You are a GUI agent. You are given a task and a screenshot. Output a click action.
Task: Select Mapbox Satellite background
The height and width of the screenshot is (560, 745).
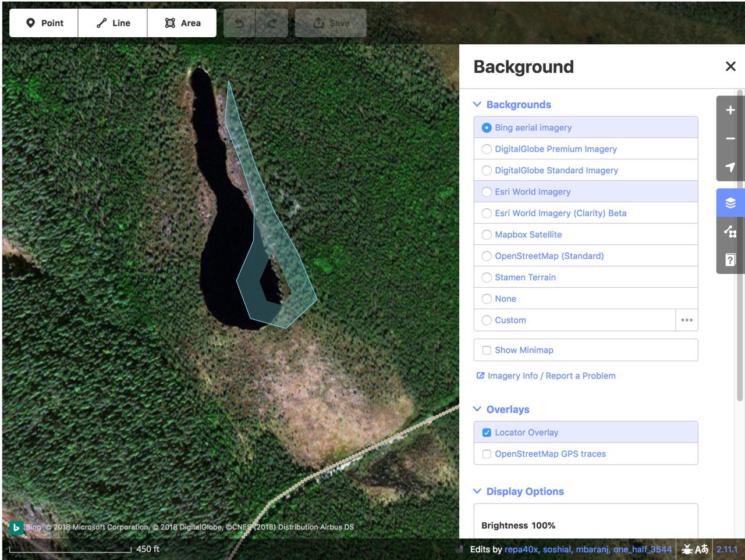[x=586, y=234]
